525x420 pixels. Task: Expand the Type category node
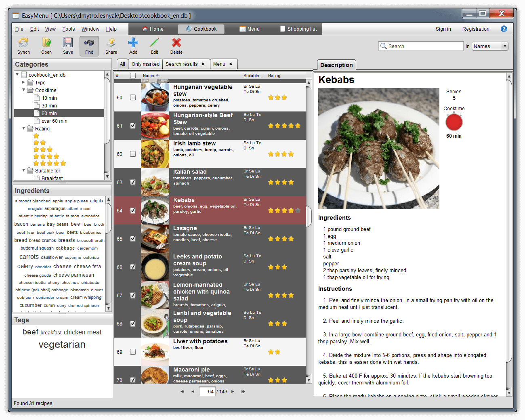(x=23, y=82)
